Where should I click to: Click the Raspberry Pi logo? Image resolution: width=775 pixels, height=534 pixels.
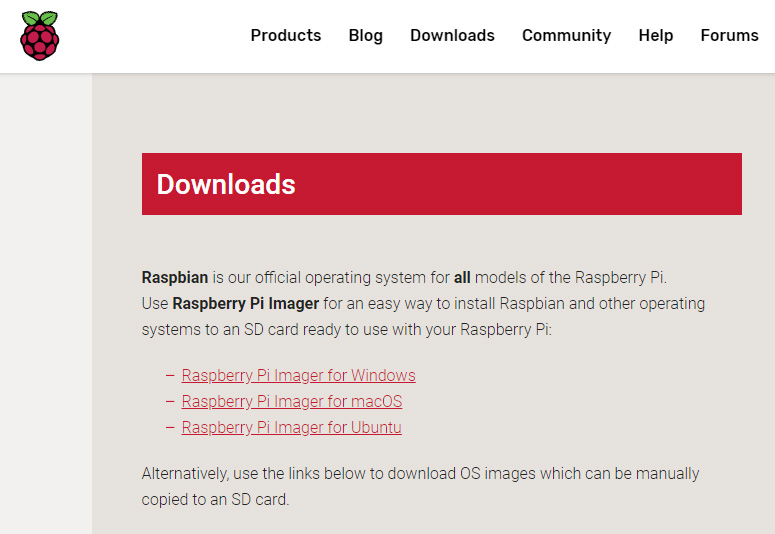40,36
